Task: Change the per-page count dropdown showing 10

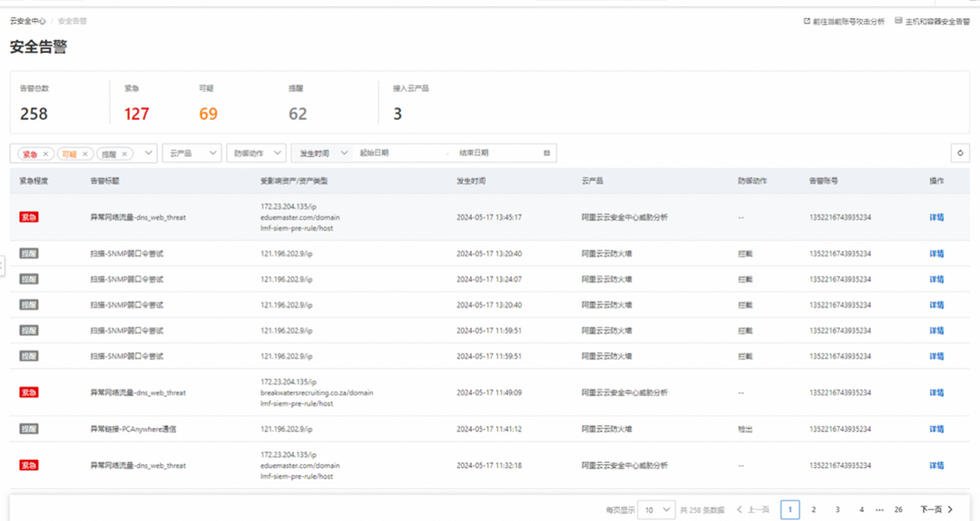Action: 656,510
